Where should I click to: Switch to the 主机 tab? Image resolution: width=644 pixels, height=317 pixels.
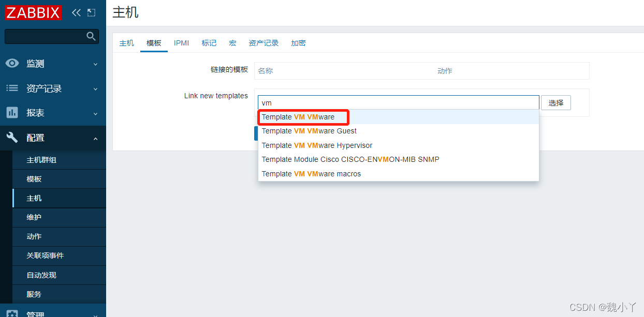(127, 43)
